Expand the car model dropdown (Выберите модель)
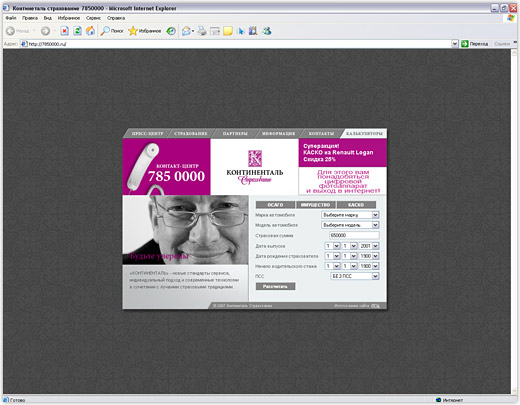 350,225
